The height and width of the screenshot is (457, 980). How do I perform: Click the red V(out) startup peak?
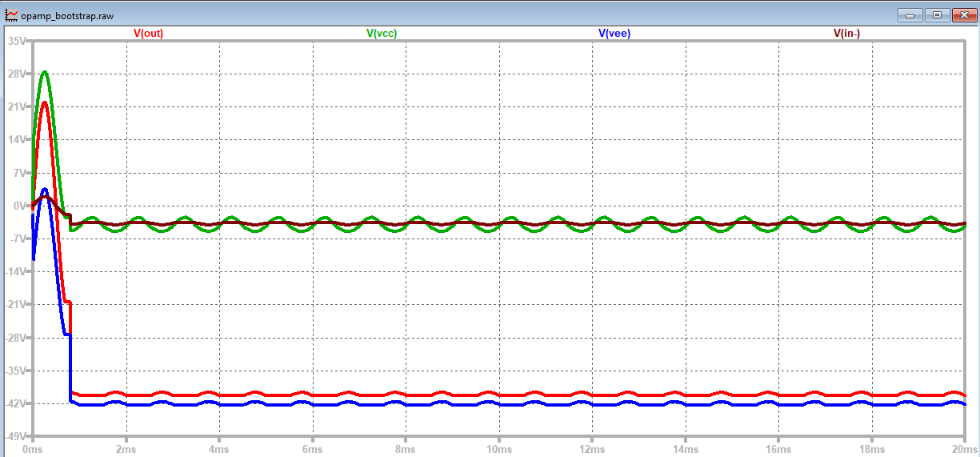(x=45, y=102)
